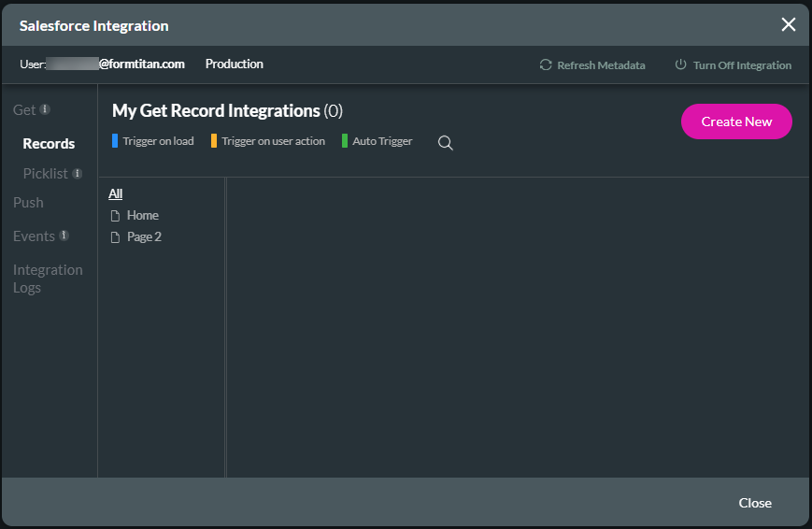
Task: Close the Salesforce Integration dialog with X
Action: click(789, 24)
